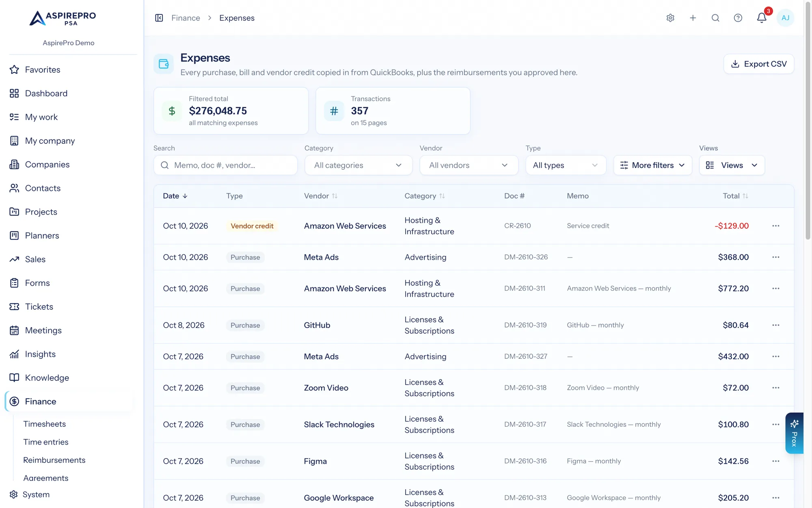Image resolution: width=812 pixels, height=508 pixels.
Task: Open the header search icon
Action: click(x=715, y=18)
